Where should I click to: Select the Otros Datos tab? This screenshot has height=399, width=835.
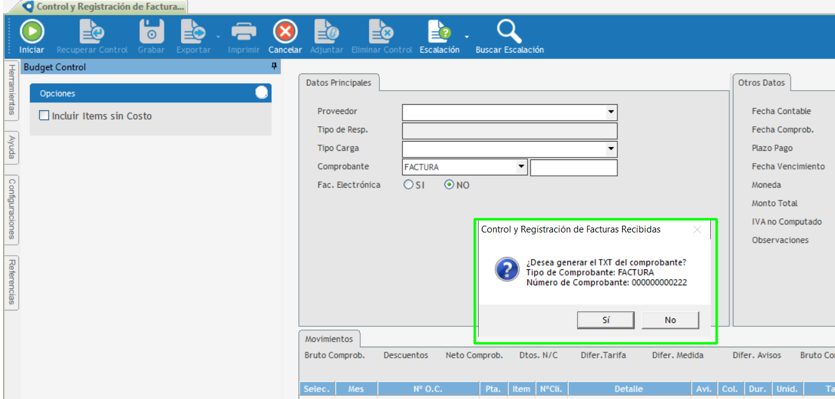[x=762, y=83]
